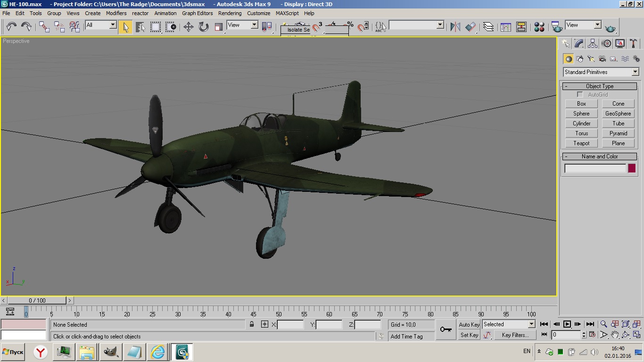Click the object color swatch
This screenshot has width=644, height=362.
[632, 168]
